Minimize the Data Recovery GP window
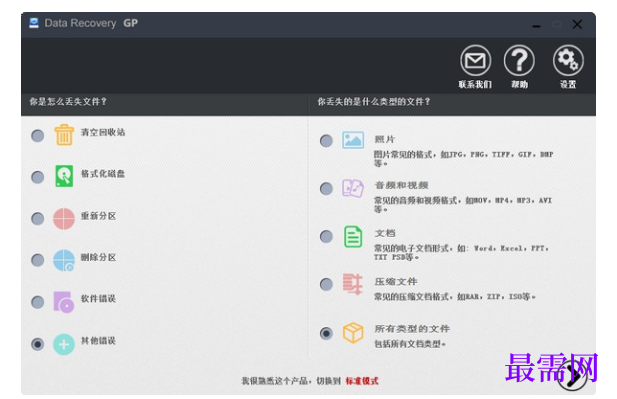 pyautogui.click(x=536, y=26)
